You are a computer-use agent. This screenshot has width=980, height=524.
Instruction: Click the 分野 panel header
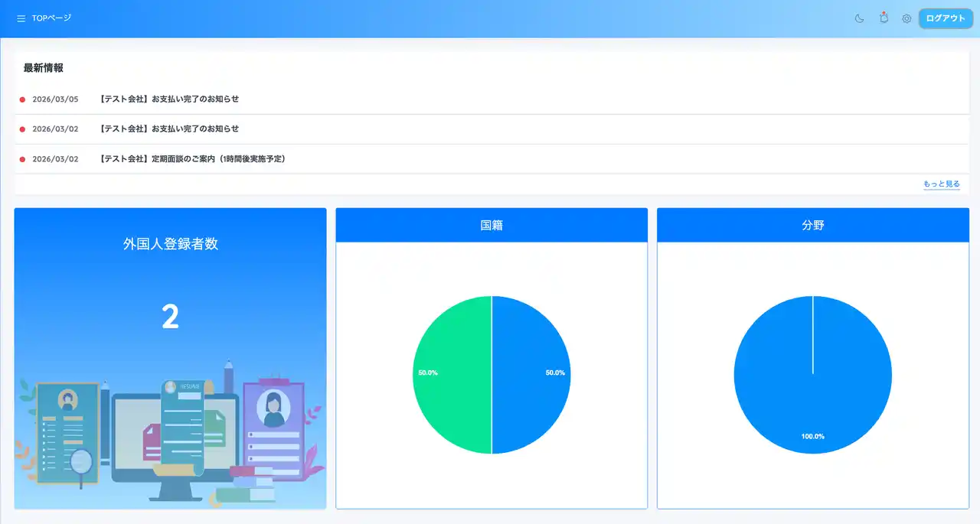tap(812, 226)
